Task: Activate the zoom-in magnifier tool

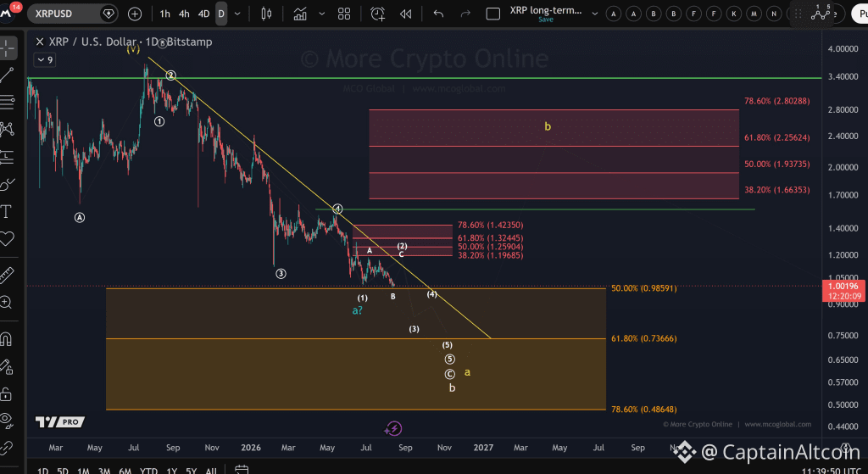Action: tap(7, 303)
